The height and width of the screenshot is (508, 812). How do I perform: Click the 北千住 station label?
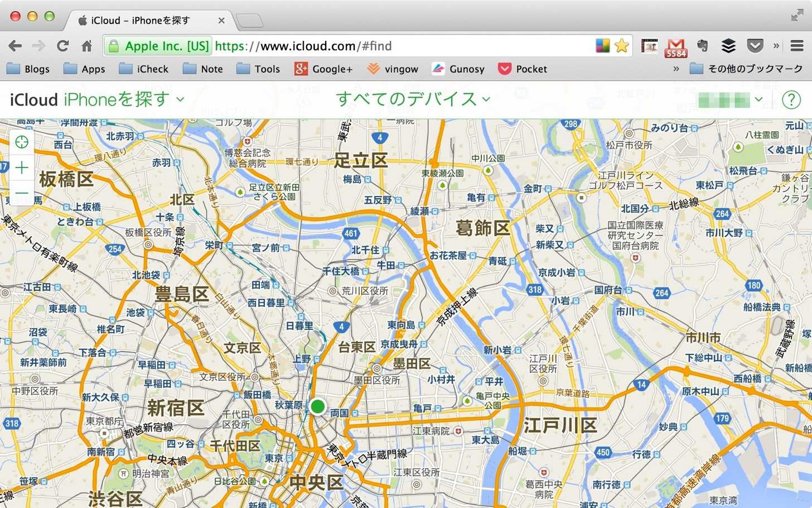point(365,250)
